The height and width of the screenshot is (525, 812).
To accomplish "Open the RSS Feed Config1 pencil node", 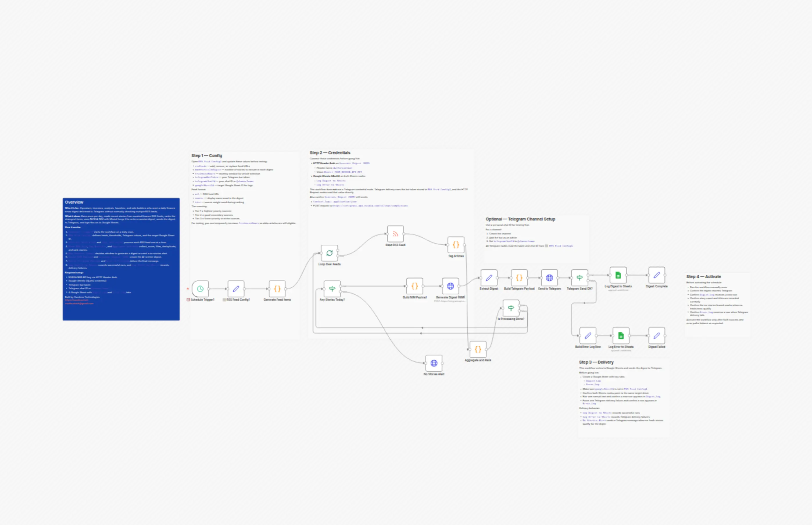I will pyautogui.click(x=236, y=289).
